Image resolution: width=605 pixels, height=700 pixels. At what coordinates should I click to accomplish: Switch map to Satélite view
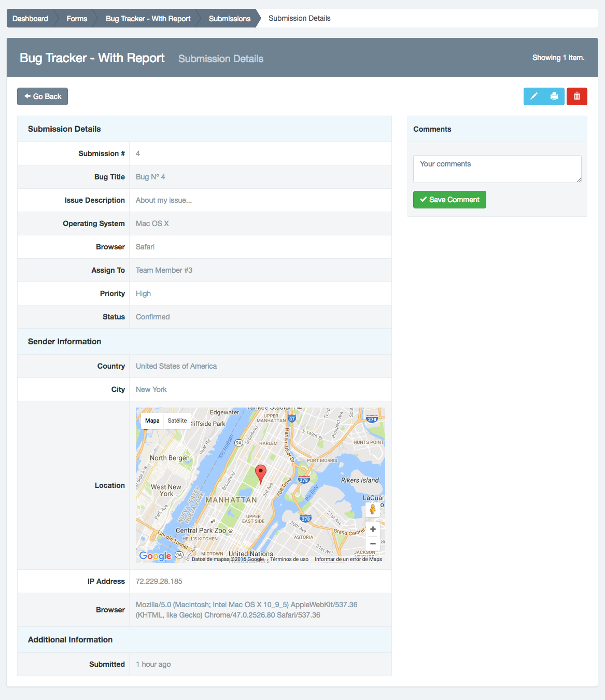coord(177,421)
